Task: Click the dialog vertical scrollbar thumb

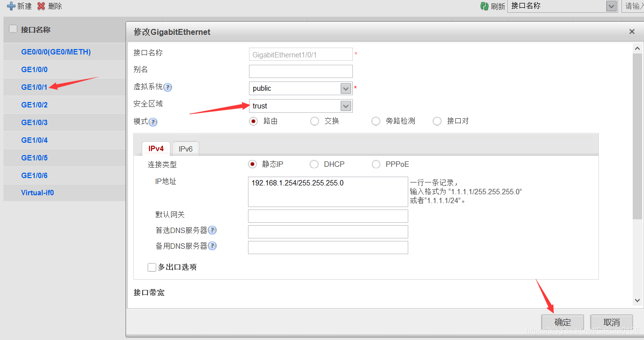Action: (637, 136)
